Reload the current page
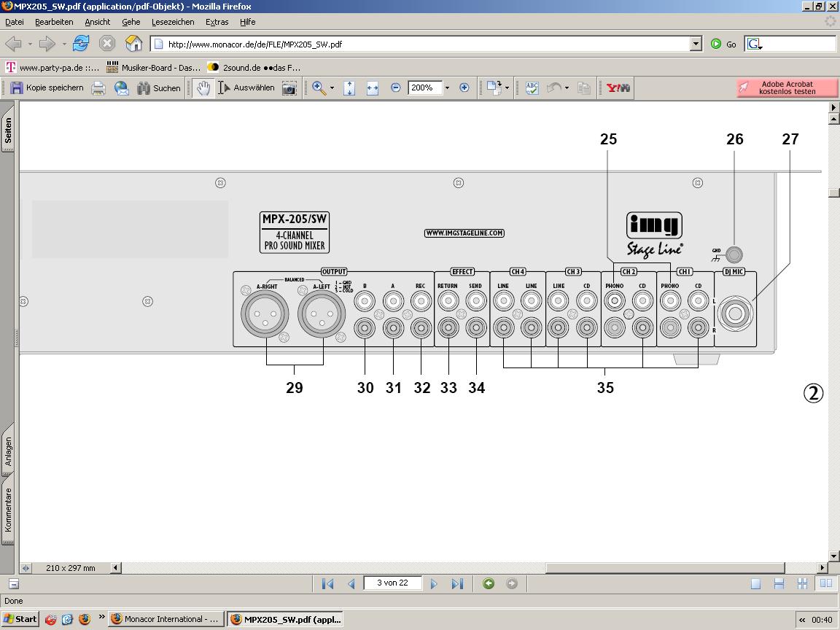This screenshot has width=840, height=630. [x=81, y=44]
